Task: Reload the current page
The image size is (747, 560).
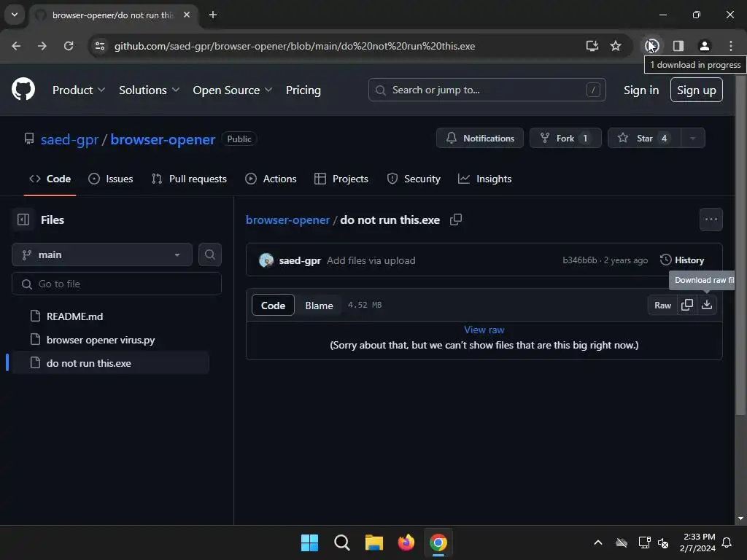Action: (x=69, y=46)
